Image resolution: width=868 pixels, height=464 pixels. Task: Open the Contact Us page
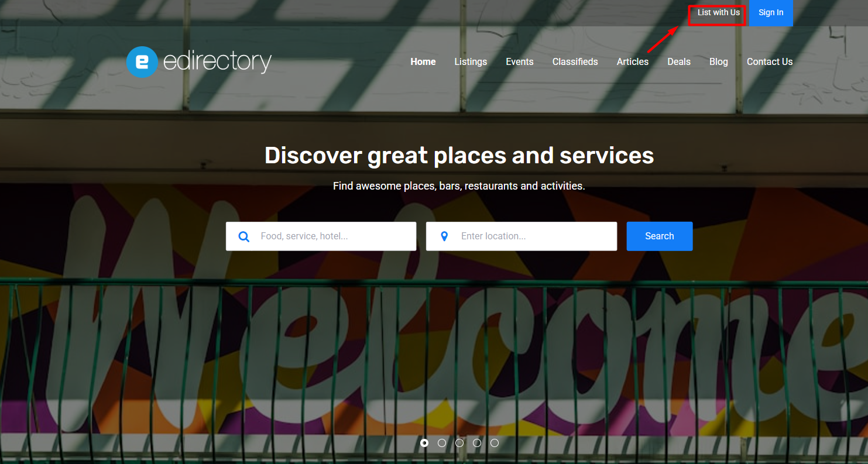(x=770, y=61)
